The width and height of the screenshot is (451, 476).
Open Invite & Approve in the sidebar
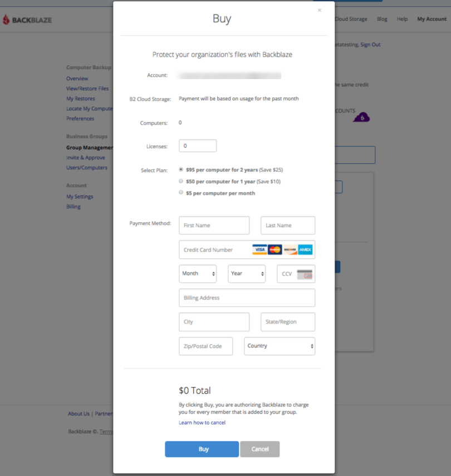coord(86,158)
